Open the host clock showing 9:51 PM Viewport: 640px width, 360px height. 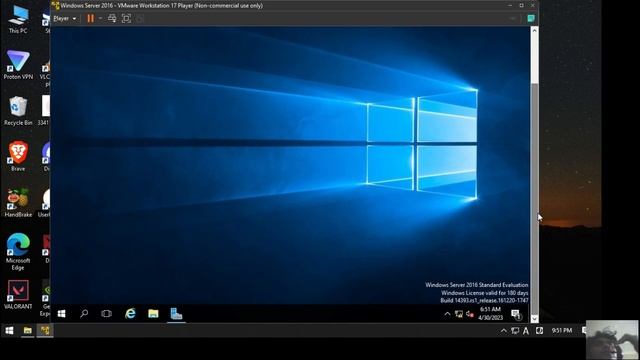562,331
